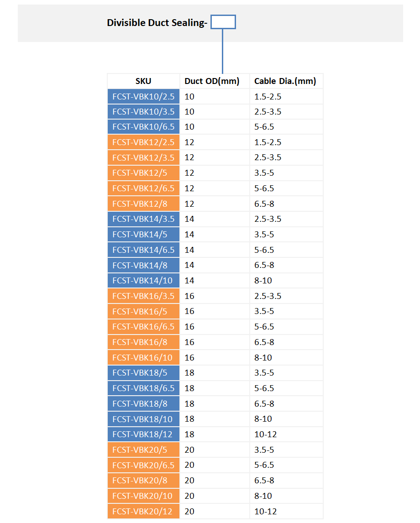Click the Divisible Duct Sealing- title text
Screen dimensions: 420x523
[157, 23]
